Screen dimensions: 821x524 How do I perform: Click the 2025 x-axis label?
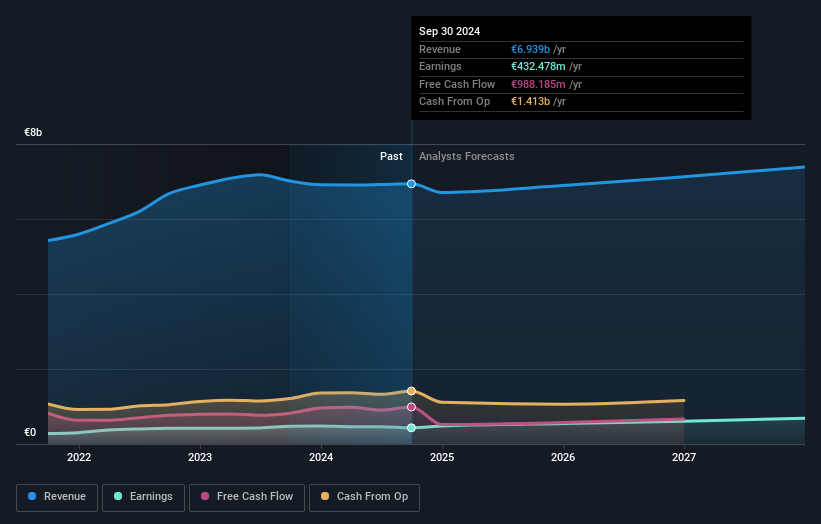tap(442, 457)
